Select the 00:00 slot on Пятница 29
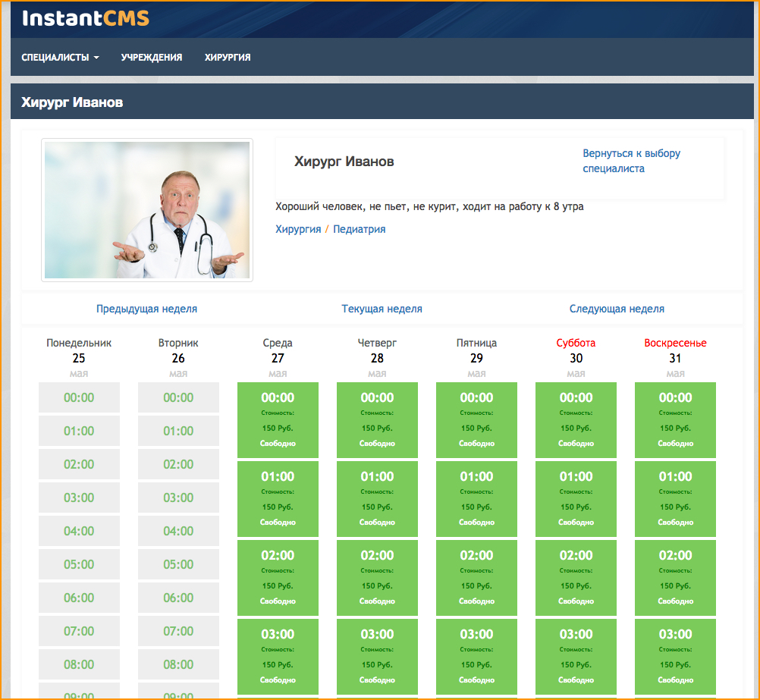 (476, 420)
